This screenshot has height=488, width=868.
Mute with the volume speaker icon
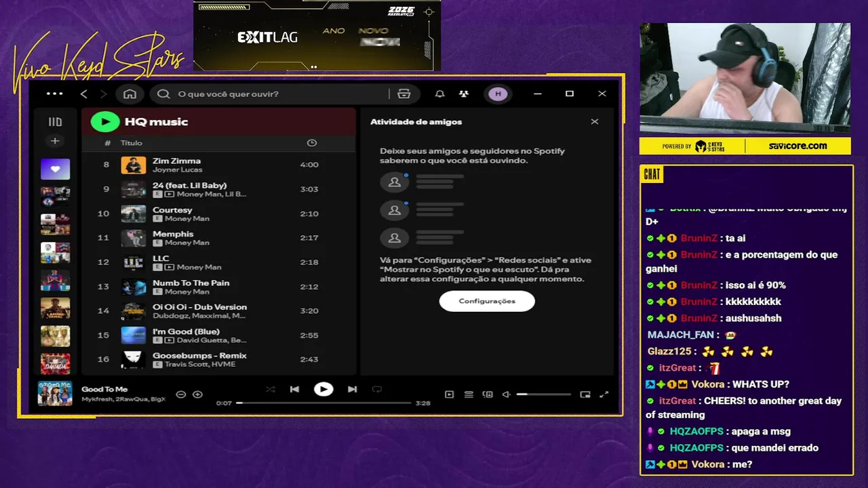coord(506,394)
